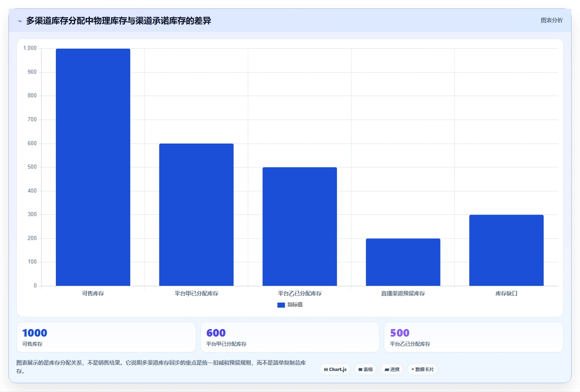580x392 pixels.
Task: Click the 图表分析 label in header
Action: [551, 20]
